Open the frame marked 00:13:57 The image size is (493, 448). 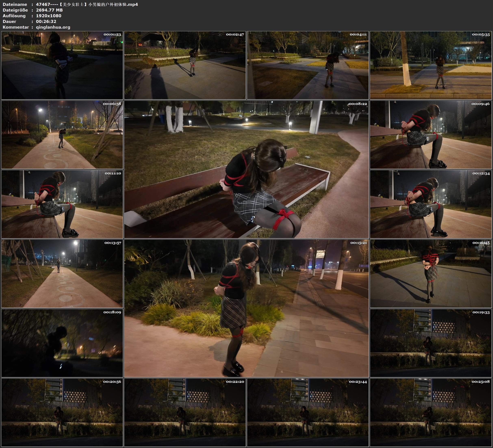(62, 273)
